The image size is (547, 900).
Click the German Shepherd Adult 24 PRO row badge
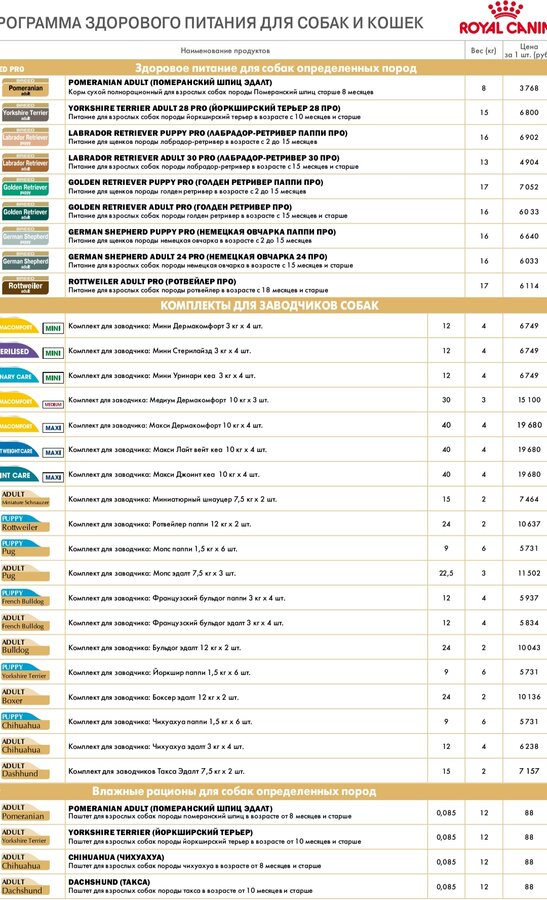click(x=25, y=261)
